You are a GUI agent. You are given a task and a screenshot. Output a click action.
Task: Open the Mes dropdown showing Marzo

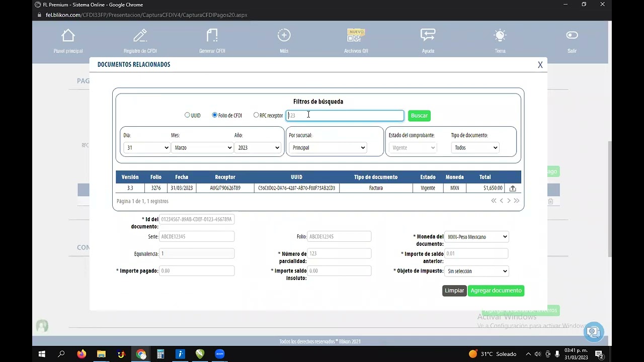point(202,148)
